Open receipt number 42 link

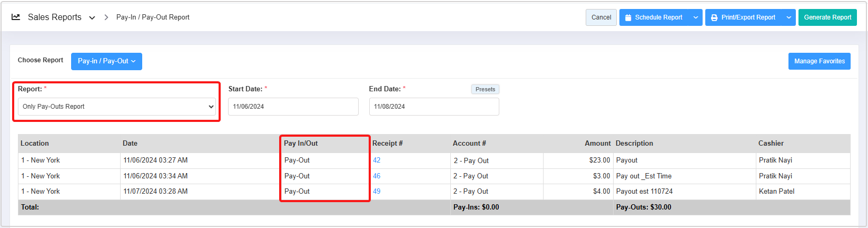(377, 160)
